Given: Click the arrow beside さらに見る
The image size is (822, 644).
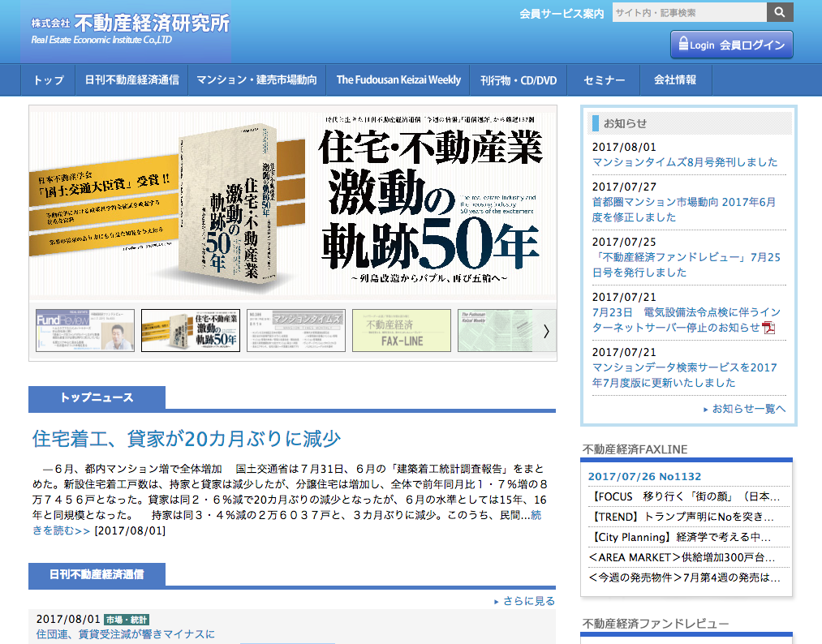Looking at the screenshot, I should pyautogui.click(x=497, y=600).
